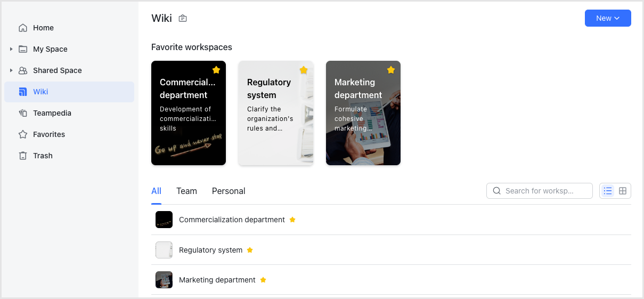644x299 pixels.
Task: Go to Favorites in the sidebar
Action: [48, 134]
